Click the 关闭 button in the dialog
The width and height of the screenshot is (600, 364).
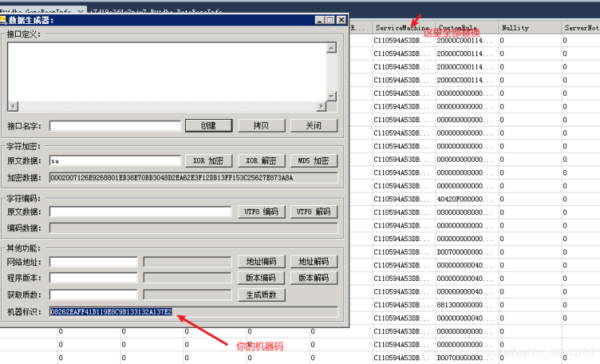[313, 126]
